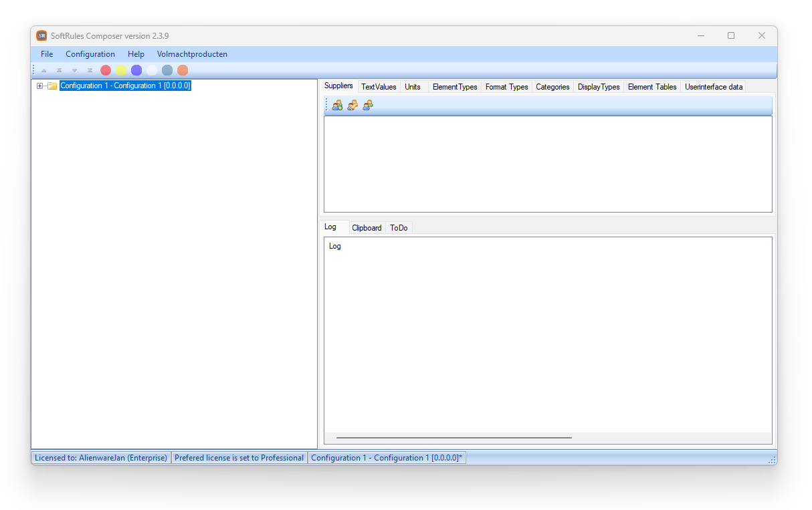This screenshot has width=812, height=510.
Task: Select the grey-blue circle in the toolbar
Action: pos(167,70)
